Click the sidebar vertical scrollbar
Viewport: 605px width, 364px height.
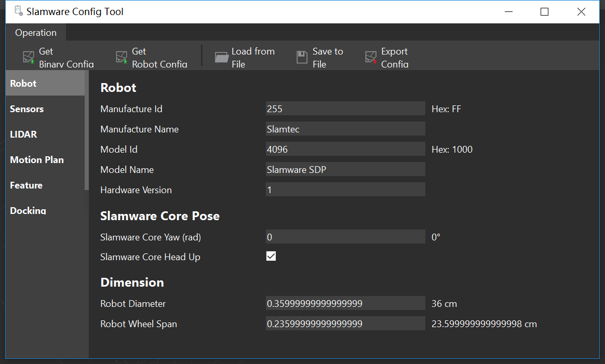tap(87, 130)
